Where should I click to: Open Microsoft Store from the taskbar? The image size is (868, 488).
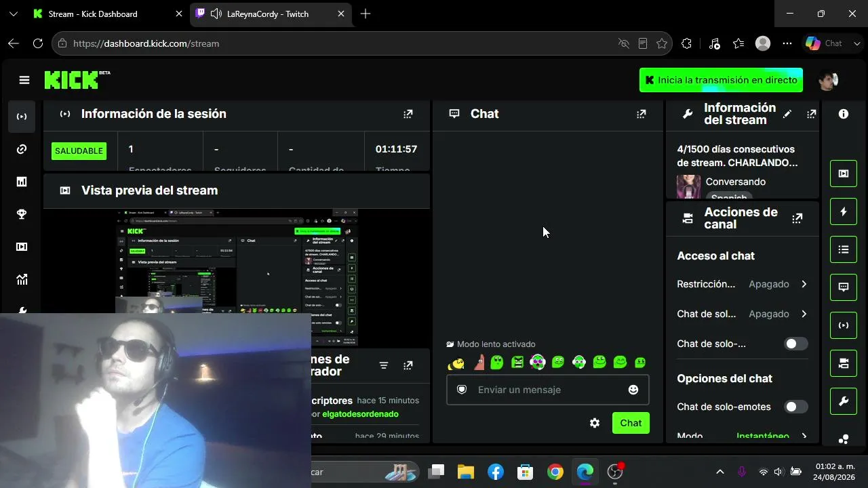(525, 472)
